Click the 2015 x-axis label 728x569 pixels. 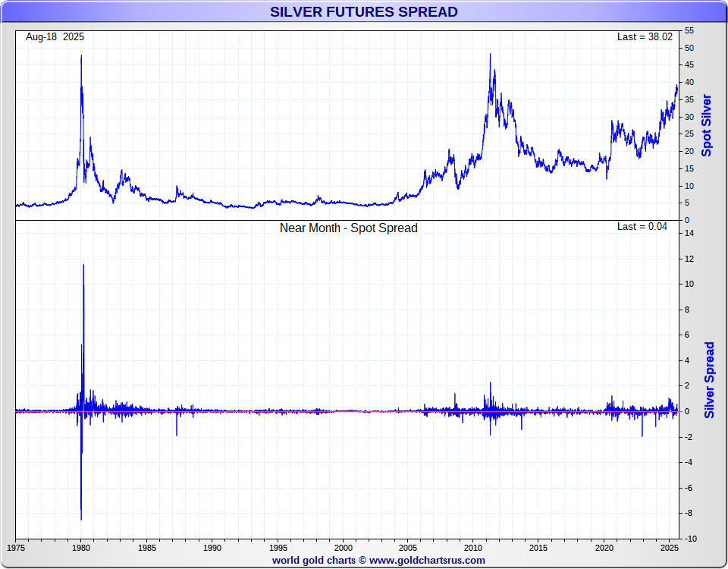point(538,548)
